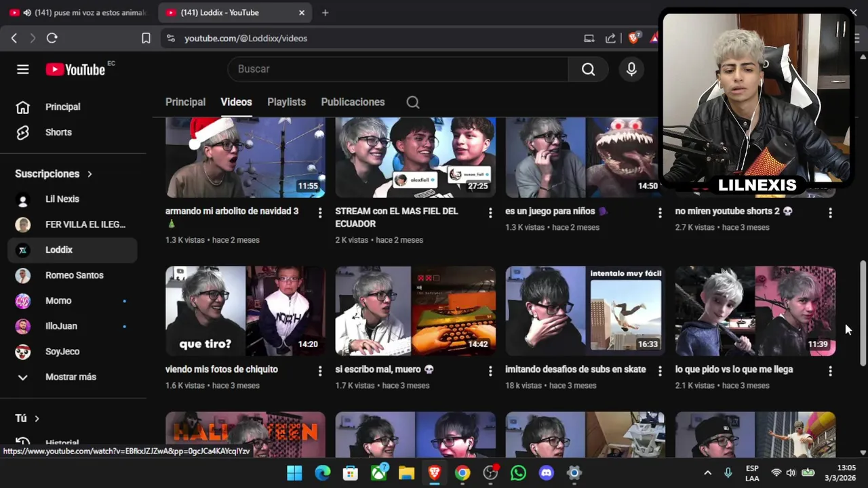Switch to the 'puse mi voz' tab

click(x=77, y=13)
